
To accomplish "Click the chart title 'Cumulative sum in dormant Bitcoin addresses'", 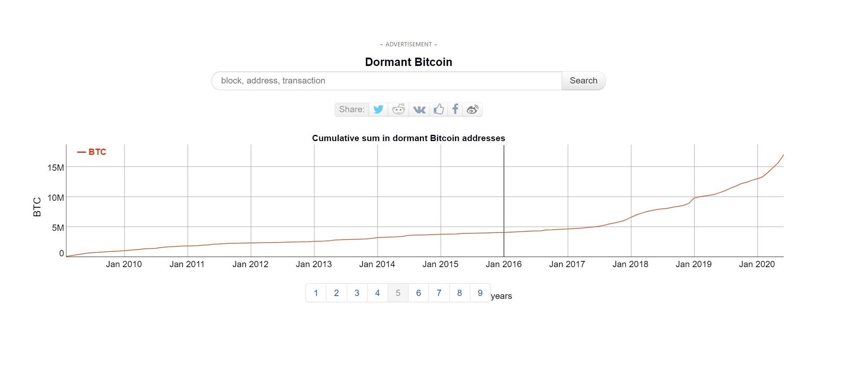I will click(x=409, y=138).
